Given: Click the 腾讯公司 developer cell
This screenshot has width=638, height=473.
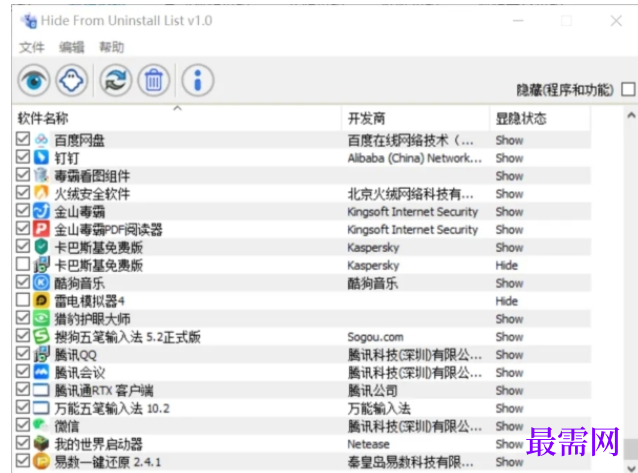Looking at the screenshot, I should 372,390.
